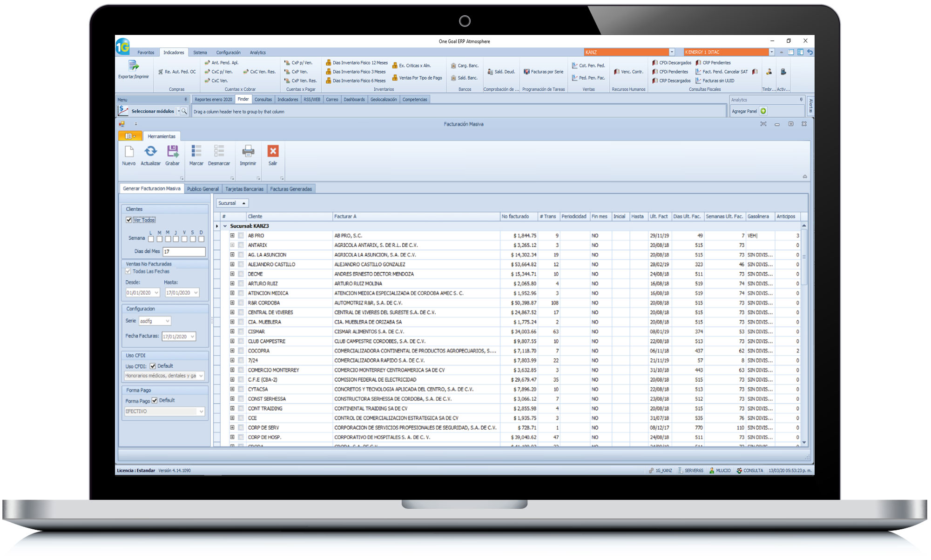Open the Re. Aut. Ped. OC indicator
This screenshot has width=931, height=560.
point(177,72)
